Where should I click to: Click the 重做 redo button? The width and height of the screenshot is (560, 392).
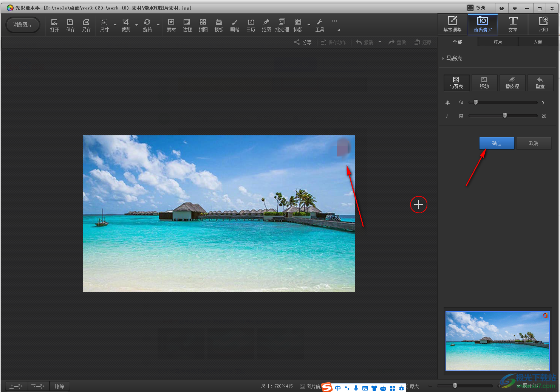(x=397, y=42)
